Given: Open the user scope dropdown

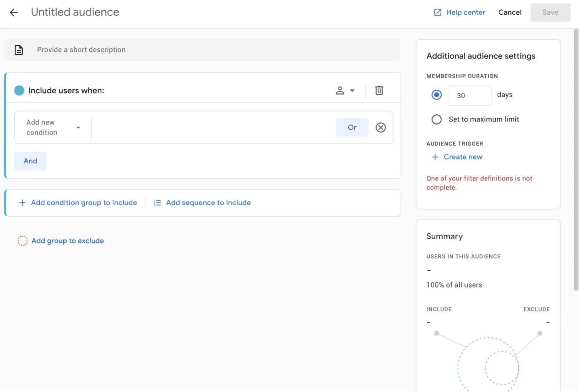Looking at the screenshot, I should (x=345, y=90).
